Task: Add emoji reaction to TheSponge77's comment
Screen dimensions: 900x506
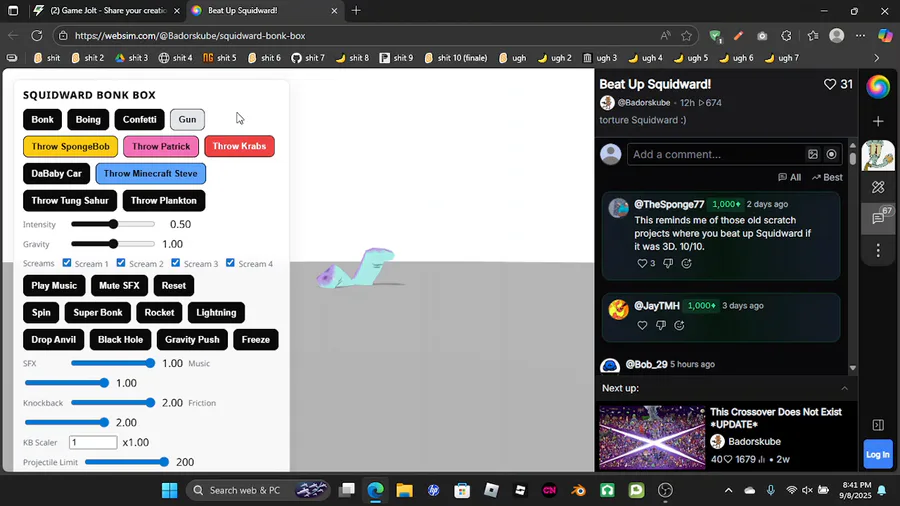Action: click(686, 263)
